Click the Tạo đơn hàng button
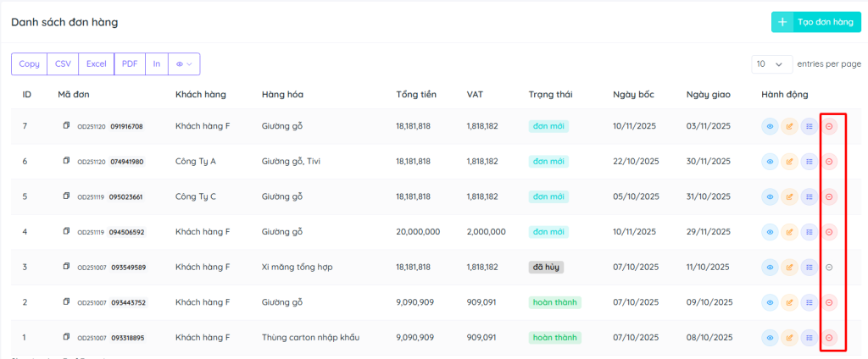This screenshot has height=359, width=868. coord(815,22)
